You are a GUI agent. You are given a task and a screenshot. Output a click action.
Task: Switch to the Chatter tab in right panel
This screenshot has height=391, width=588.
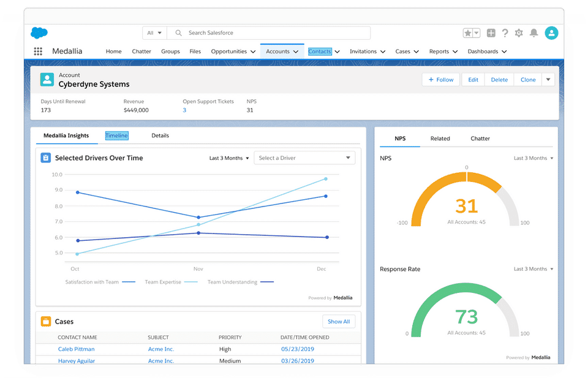(480, 139)
